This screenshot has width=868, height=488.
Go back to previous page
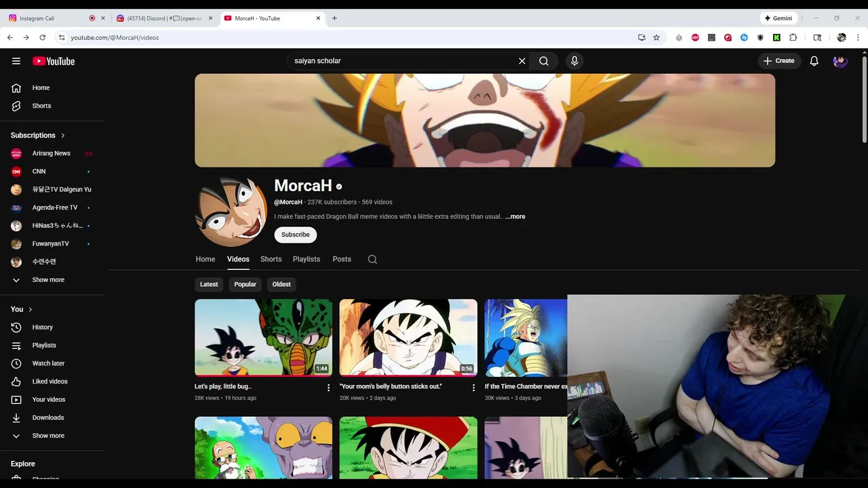(x=10, y=37)
